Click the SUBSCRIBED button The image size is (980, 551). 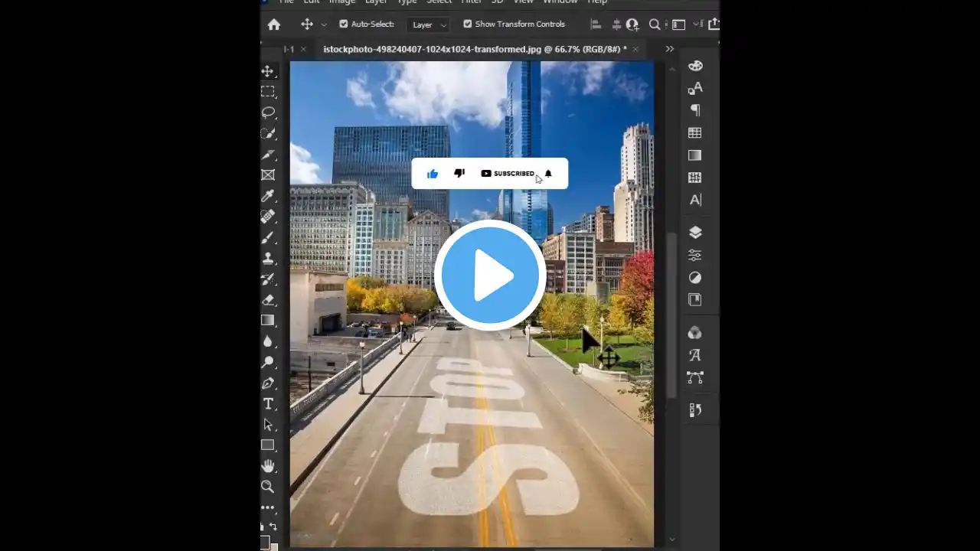508,174
